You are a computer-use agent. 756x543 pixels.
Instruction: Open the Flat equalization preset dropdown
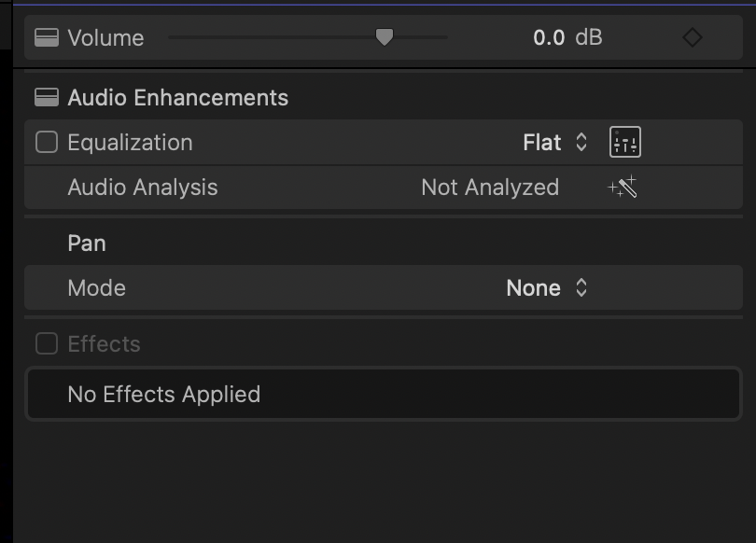coord(555,143)
